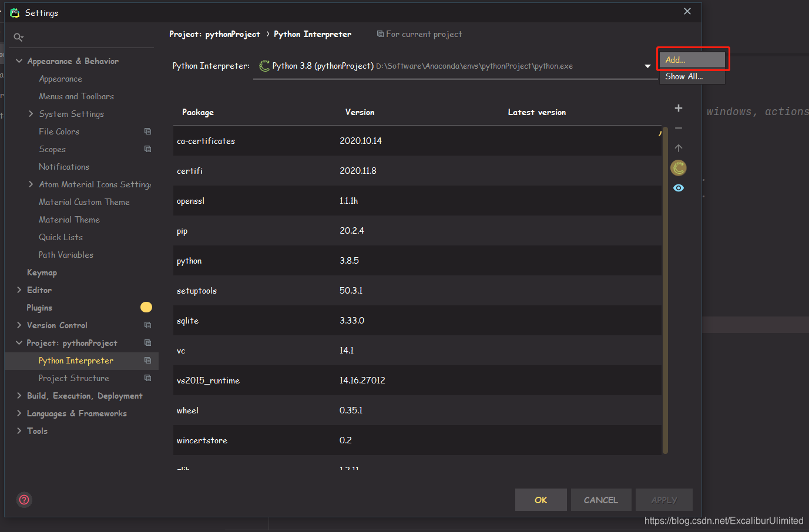Click the upgrade package up arrow icon

679,148
